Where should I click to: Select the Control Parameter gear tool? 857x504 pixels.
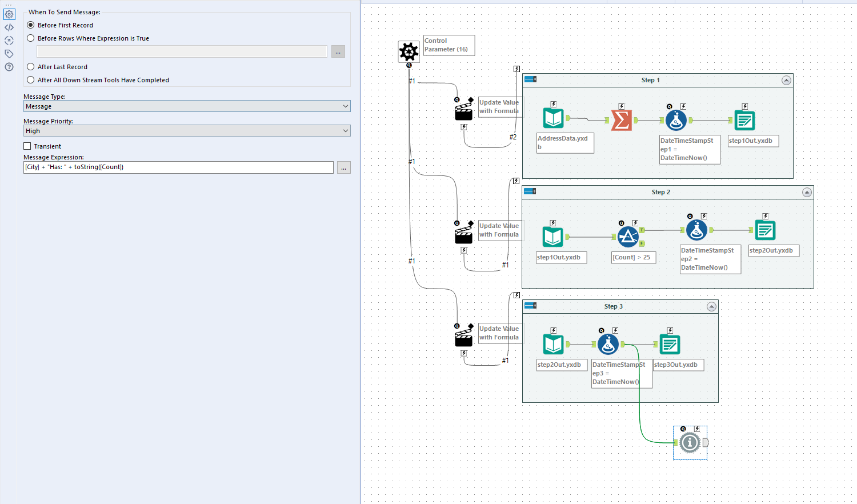(x=409, y=51)
